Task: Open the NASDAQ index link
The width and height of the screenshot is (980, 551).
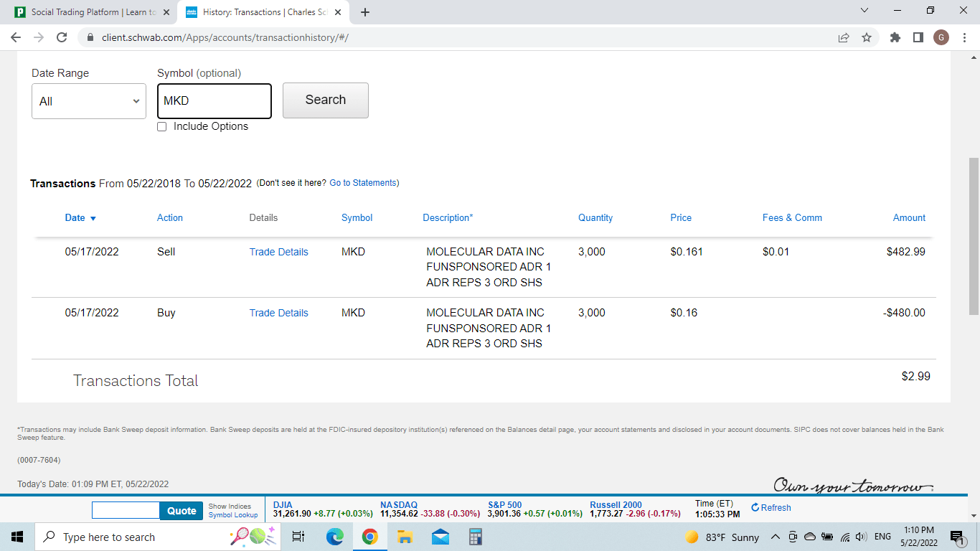Action: (399, 505)
